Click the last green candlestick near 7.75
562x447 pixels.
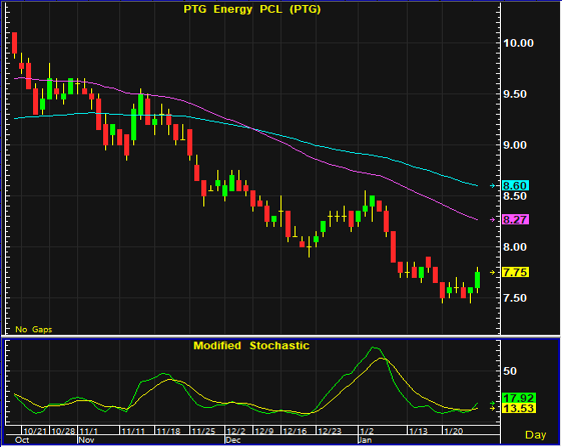[477, 280]
